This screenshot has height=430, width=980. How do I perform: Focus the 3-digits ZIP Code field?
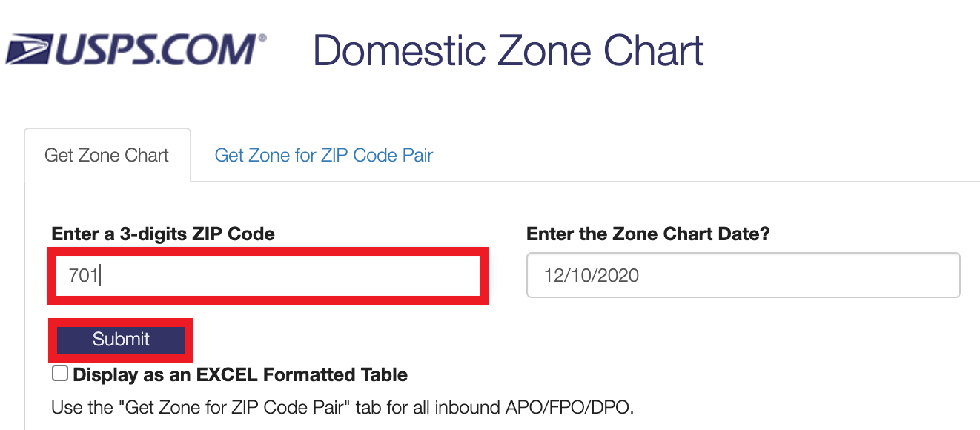tap(268, 276)
